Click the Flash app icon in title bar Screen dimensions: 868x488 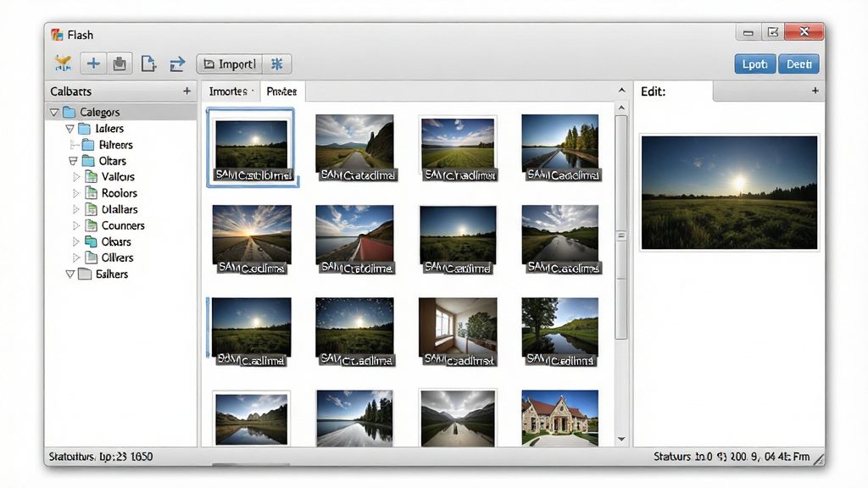pos(57,35)
